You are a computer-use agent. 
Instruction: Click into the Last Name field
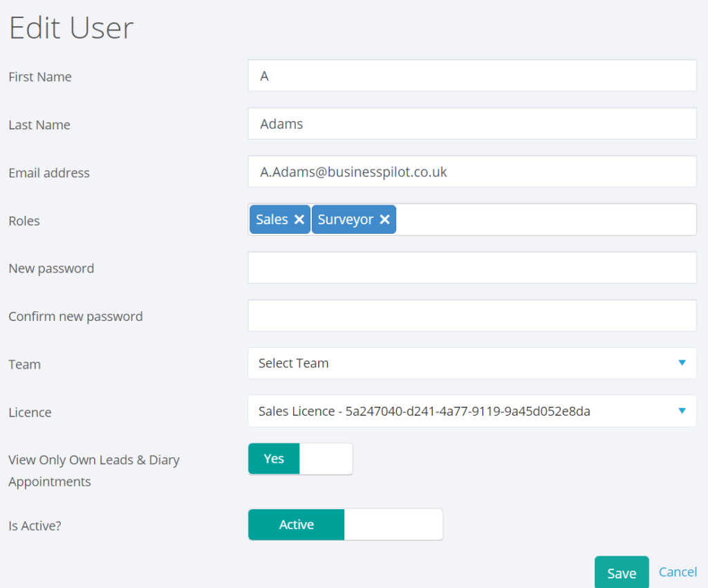click(x=472, y=125)
